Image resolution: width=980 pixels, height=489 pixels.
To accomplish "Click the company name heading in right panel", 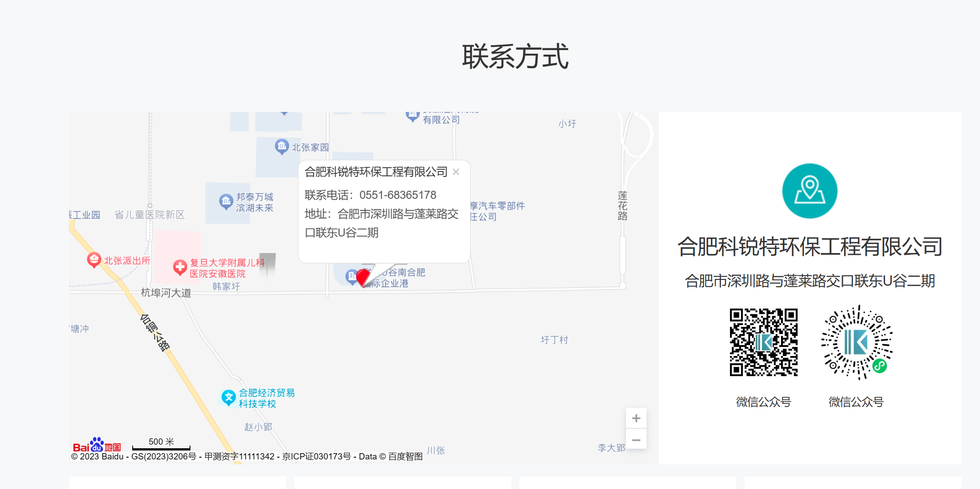I will [x=809, y=247].
